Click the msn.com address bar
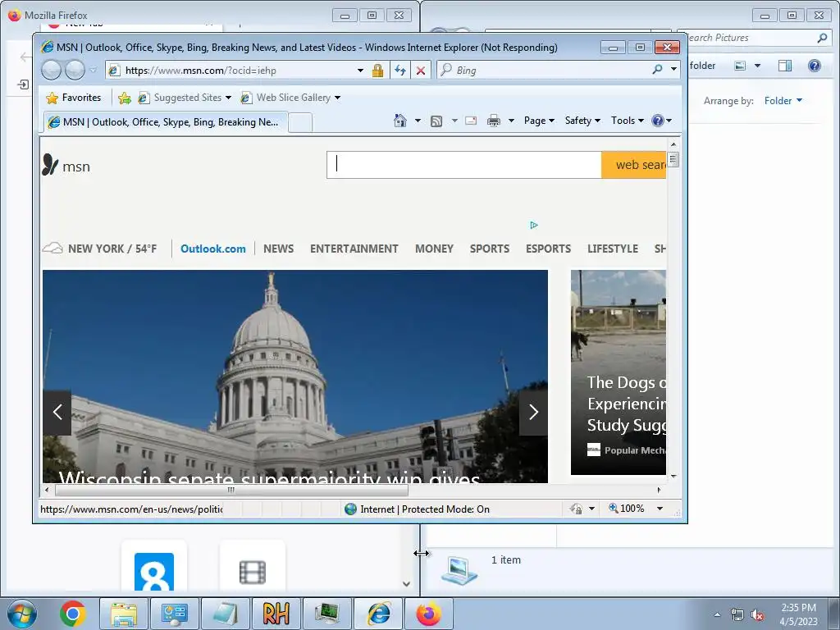This screenshot has height=630, width=840. click(231, 71)
